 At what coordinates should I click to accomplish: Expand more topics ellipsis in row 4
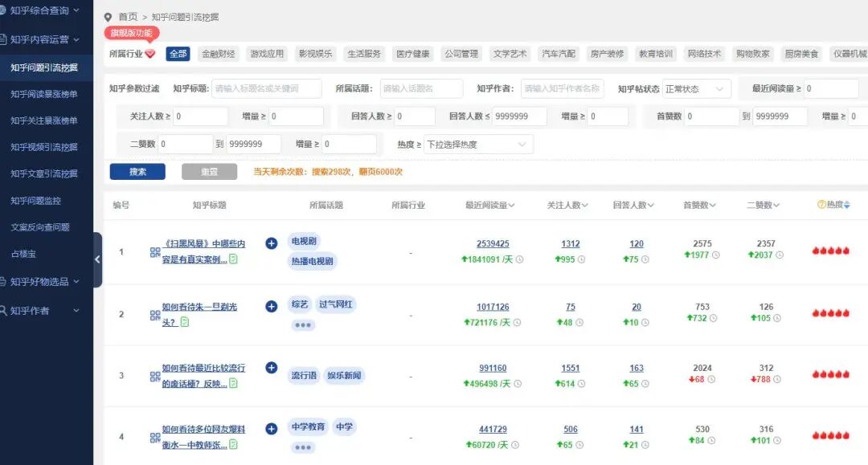click(303, 447)
